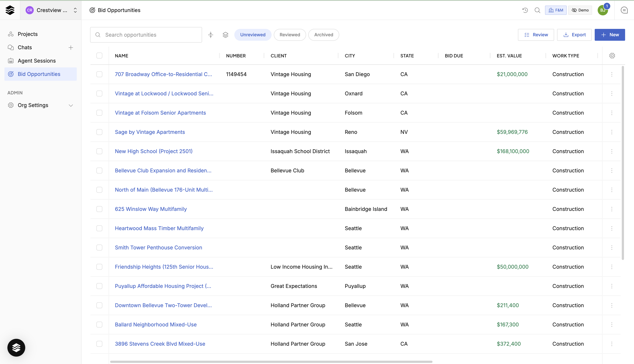The height and width of the screenshot is (364, 634).
Task: Go to Projects in the sidebar
Action: point(41,34)
